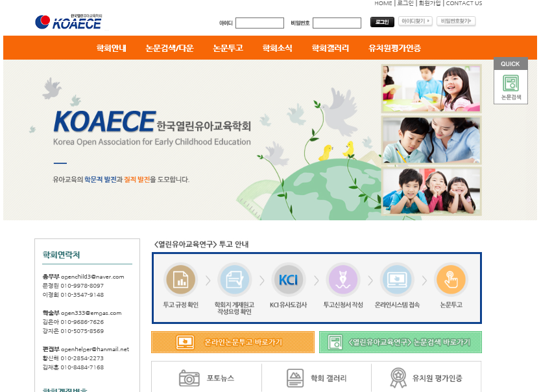The image size is (552, 392).
Task: Click the email open333@empas.com
Action: (x=91, y=313)
